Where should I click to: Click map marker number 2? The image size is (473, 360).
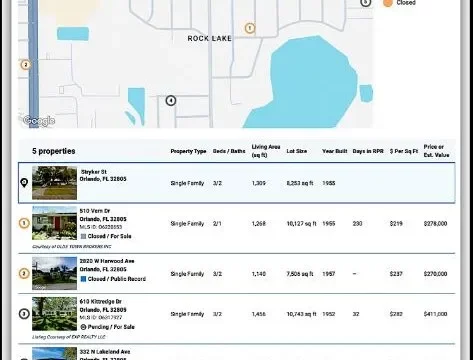tap(25, 65)
